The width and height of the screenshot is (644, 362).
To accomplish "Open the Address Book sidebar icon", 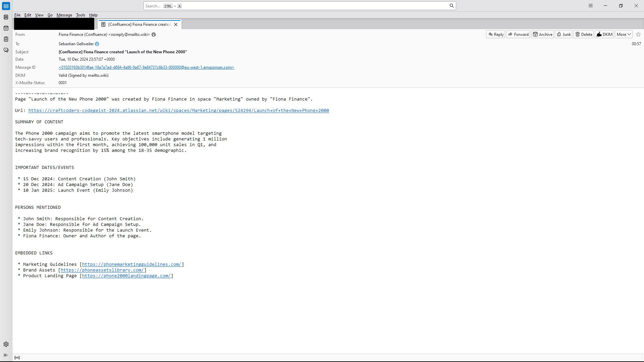I will (6, 17).
